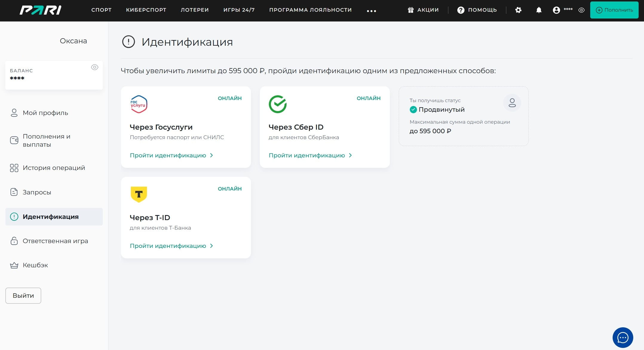644x350 pixels.
Task: Open Программа лояльности menu
Action: pyautogui.click(x=310, y=10)
